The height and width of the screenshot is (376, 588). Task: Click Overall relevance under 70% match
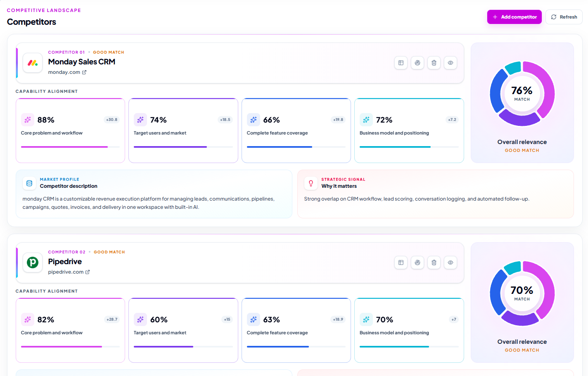tap(522, 342)
